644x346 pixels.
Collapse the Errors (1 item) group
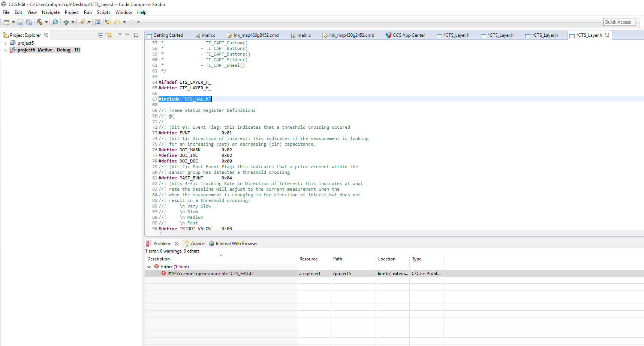point(149,267)
